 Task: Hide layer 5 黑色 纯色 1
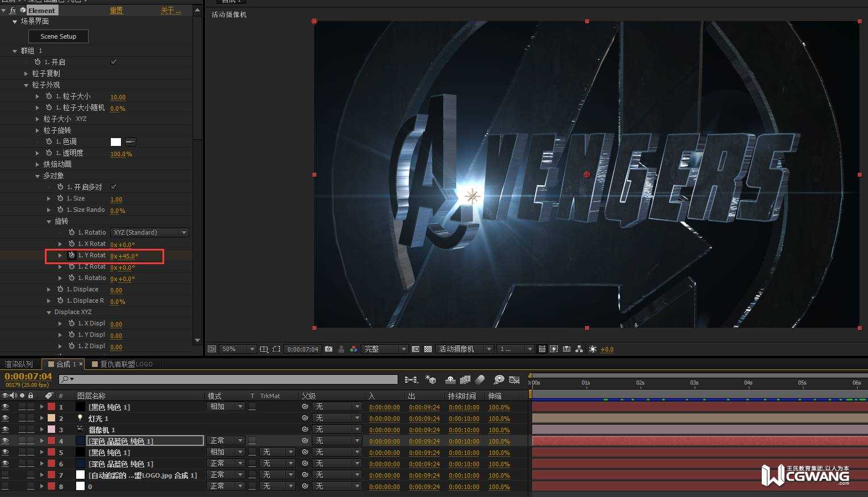click(x=5, y=452)
